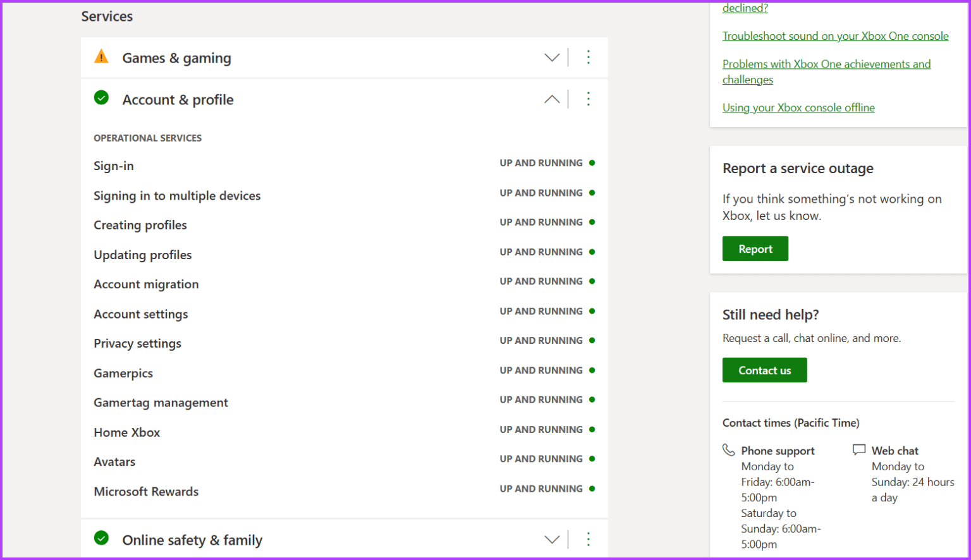The image size is (971, 560).
Task: Click the Avatars service label
Action: point(114,462)
